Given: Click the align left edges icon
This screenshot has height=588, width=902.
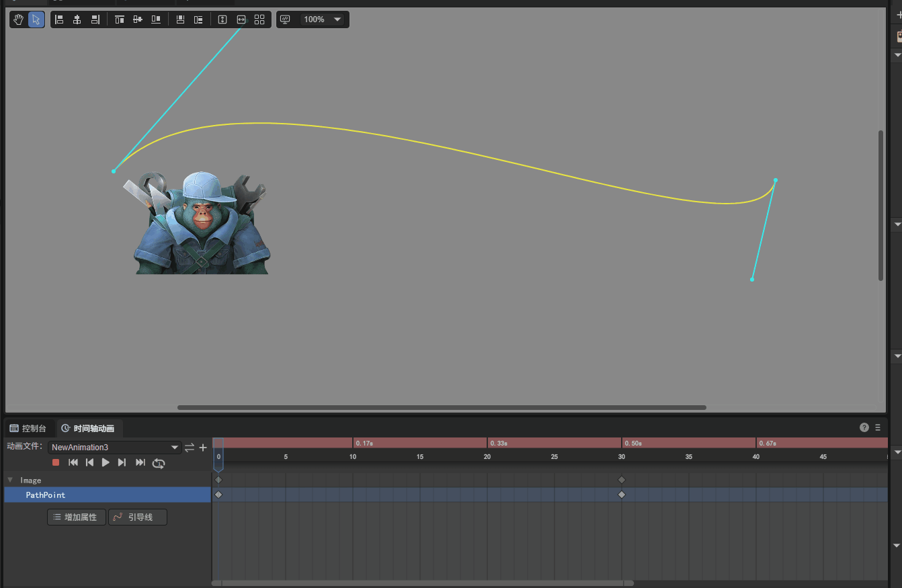Looking at the screenshot, I should click(59, 19).
